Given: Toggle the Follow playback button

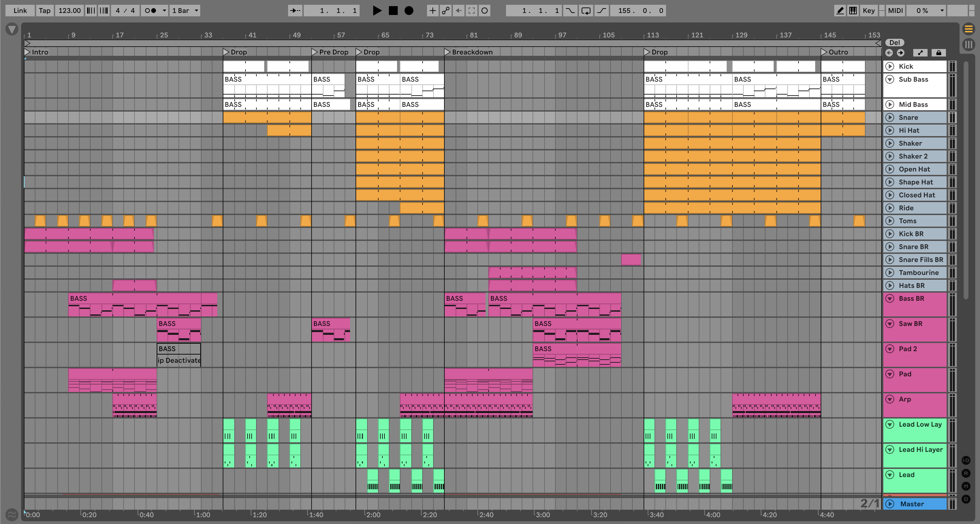Looking at the screenshot, I should click(x=295, y=11).
